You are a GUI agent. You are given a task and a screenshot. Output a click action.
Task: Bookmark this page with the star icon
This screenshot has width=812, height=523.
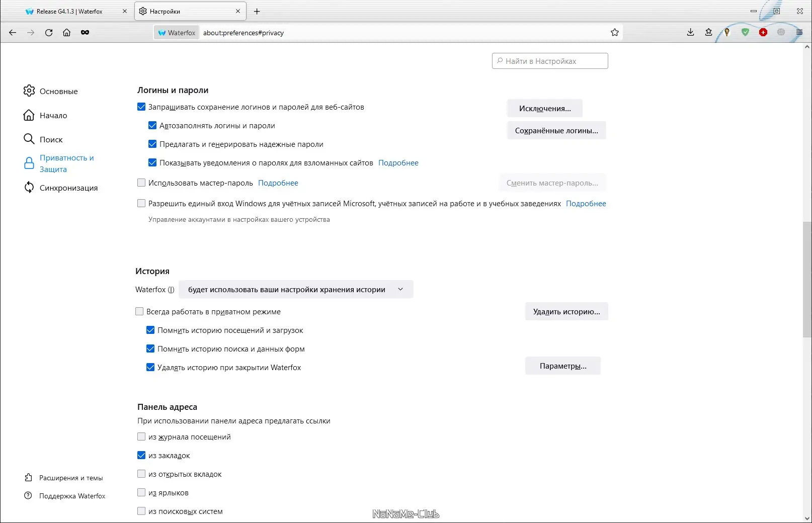[x=614, y=33]
